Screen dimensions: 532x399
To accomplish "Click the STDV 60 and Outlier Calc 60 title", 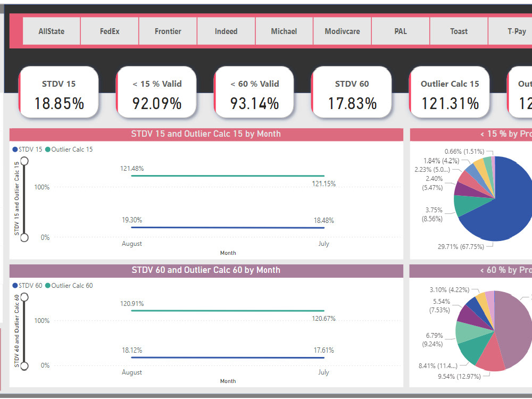I will (x=206, y=270).
